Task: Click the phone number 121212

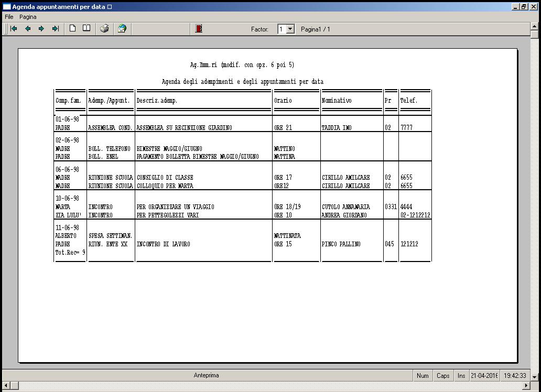Action: coord(409,244)
